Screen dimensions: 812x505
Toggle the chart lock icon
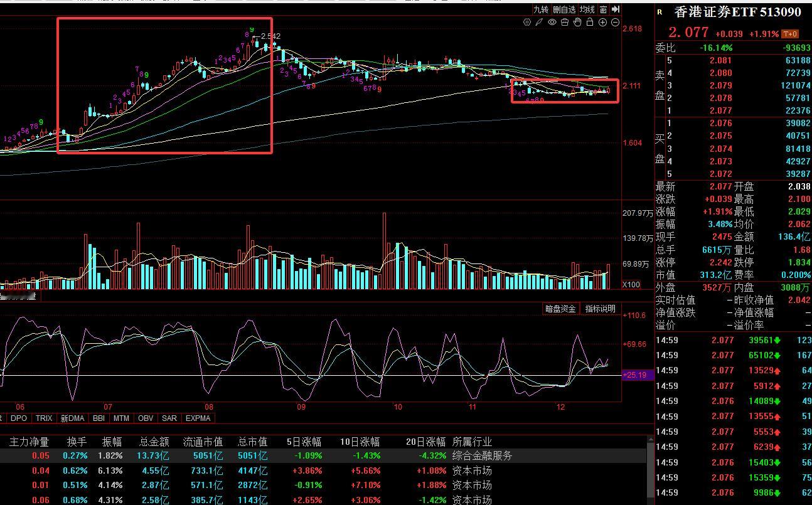tap(590, 23)
